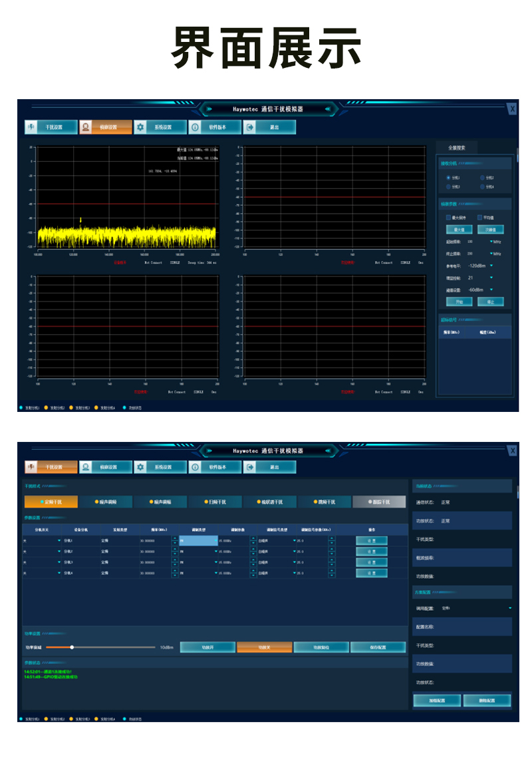Click non-highlighted 干扰设置 icon in upper window
The width and height of the screenshot is (532, 764).
tap(32, 127)
